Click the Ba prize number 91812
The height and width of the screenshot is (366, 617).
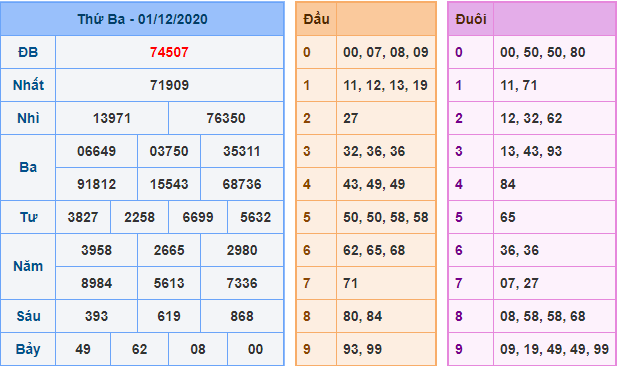96,185
